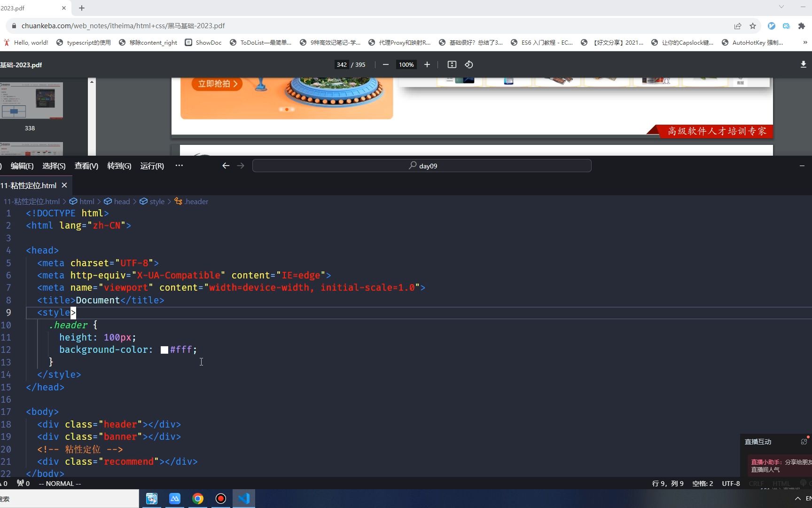Show more bookmarks with the double chevron

(805, 42)
